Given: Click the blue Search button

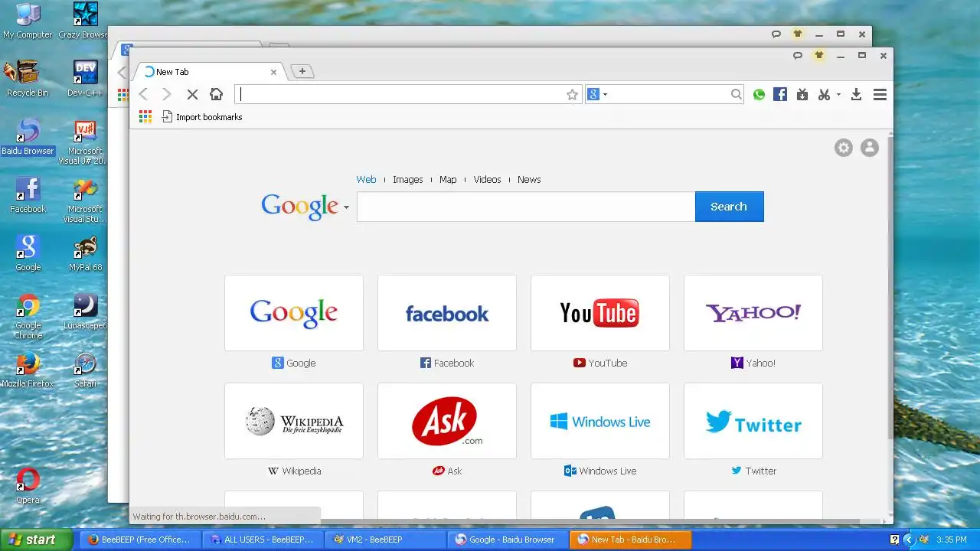Looking at the screenshot, I should [x=729, y=207].
